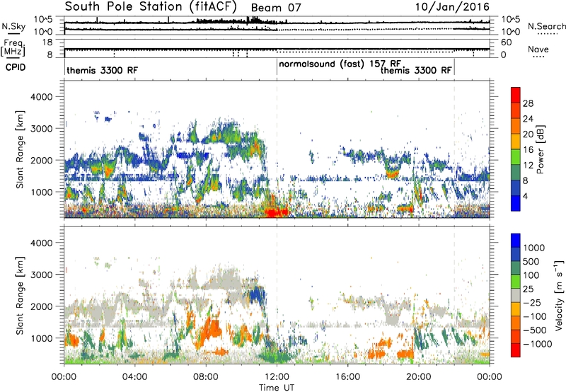This screenshot has width=566, height=392.
Task: Click the 'N.Sky' legend label
Action: pos(13,26)
